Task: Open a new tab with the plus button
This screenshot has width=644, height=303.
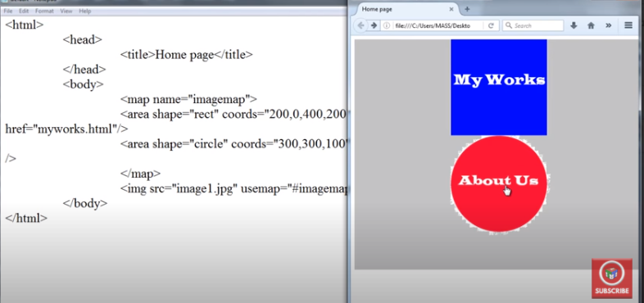Action: tap(467, 9)
